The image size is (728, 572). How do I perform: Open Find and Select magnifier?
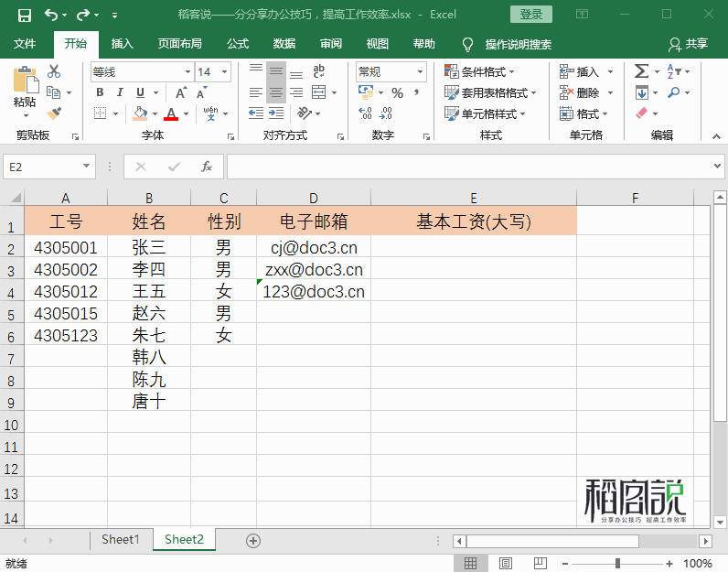click(x=674, y=92)
